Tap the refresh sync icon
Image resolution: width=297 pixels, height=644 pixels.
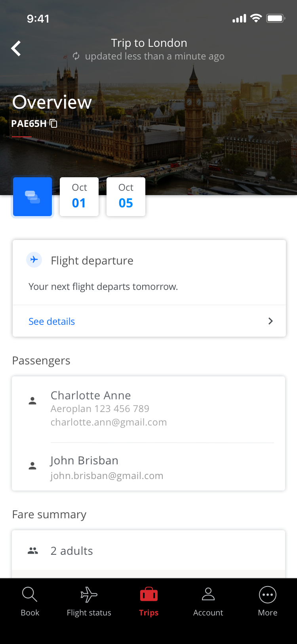[x=76, y=56]
